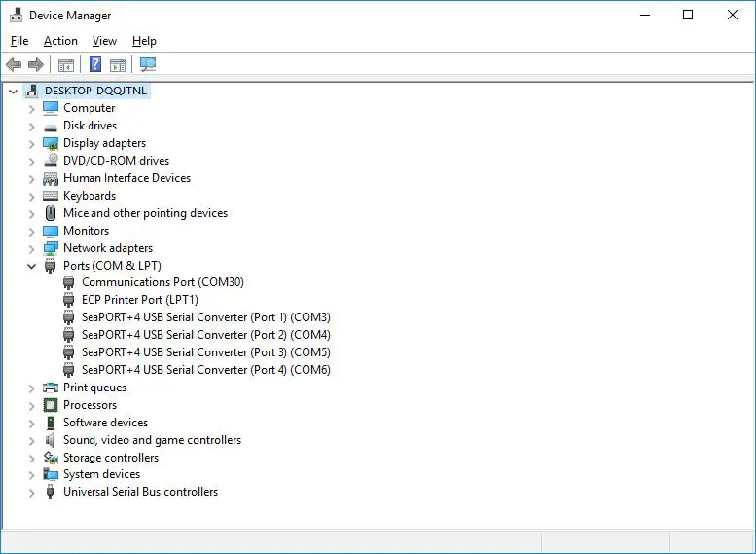The image size is (756, 554).
Task: Open the Action menu
Action: tap(60, 41)
